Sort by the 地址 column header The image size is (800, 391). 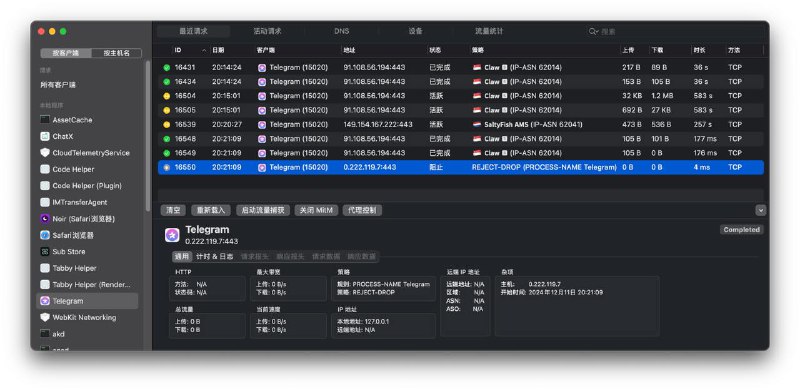click(x=349, y=51)
